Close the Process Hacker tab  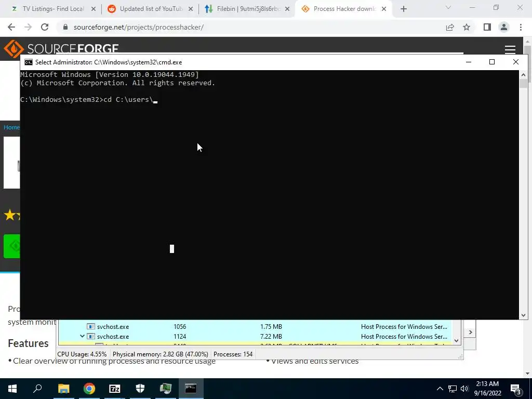pos(384,9)
